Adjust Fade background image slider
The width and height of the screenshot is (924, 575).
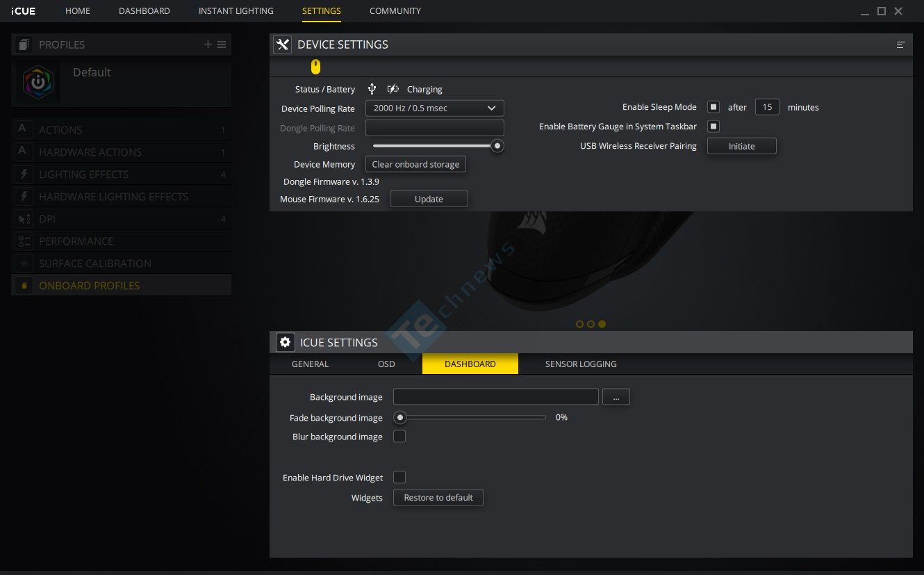(x=399, y=417)
